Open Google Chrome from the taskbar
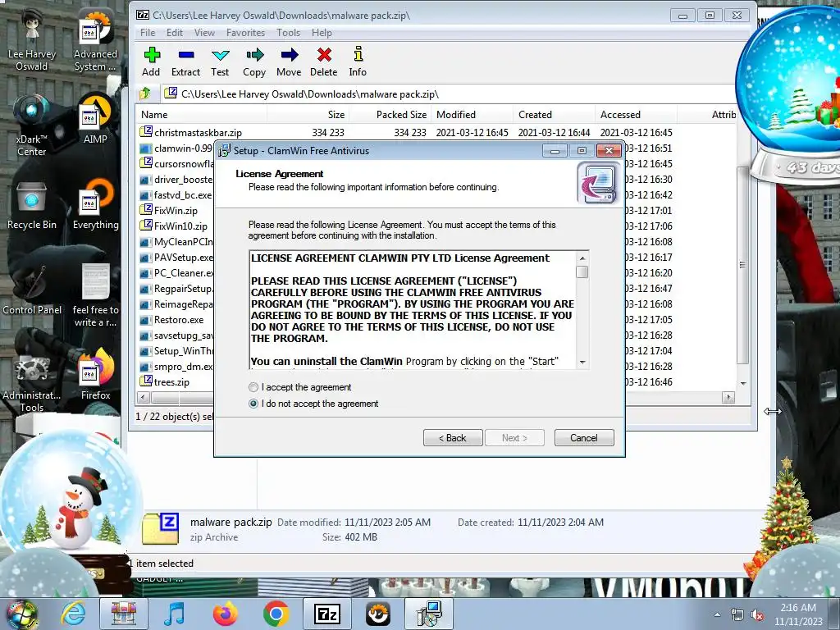Image resolution: width=840 pixels, height=630 pixels. (276, 614)
